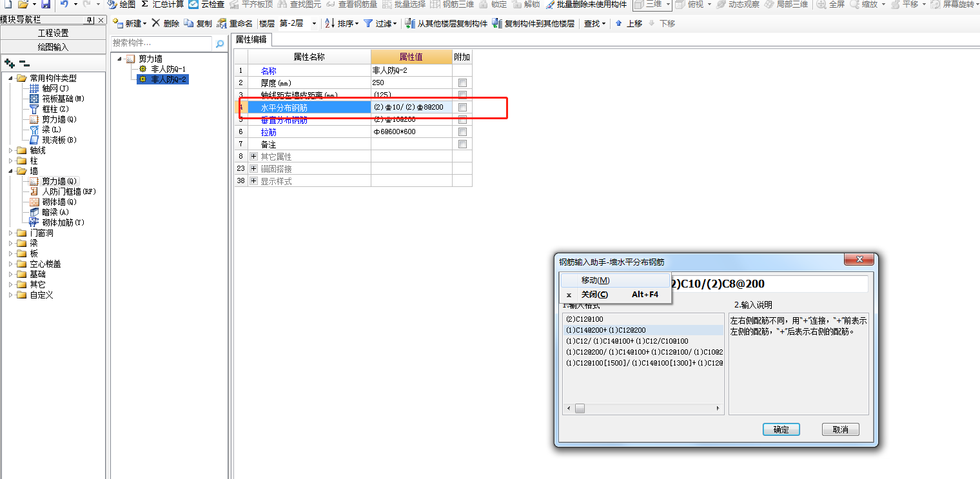This screenshot has height=479, width=980.
Task: Click the 名称 value cell 非人防Q-2
Action: (411, 71)
